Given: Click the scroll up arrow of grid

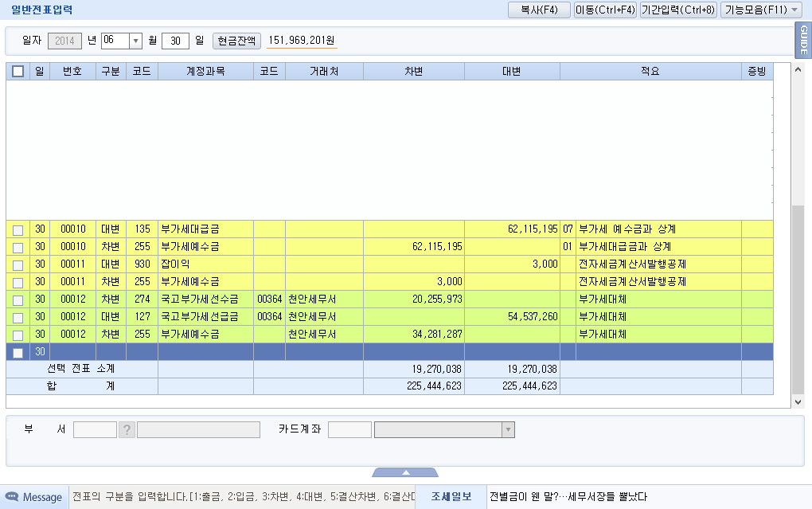Looking at the screenshot, I should point(798,69).
